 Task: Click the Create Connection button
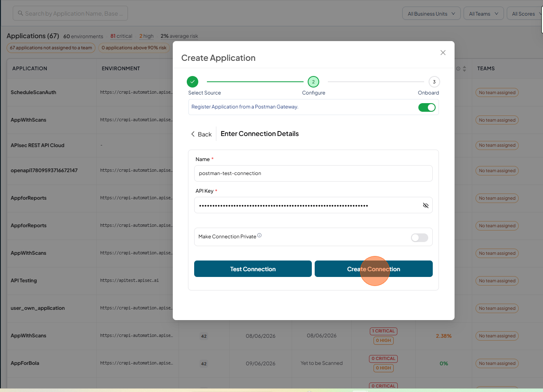click(374, 269)
